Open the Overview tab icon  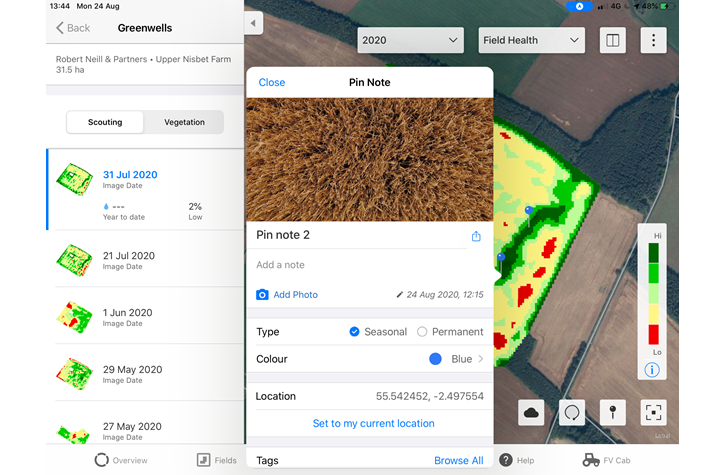(101, 460)
